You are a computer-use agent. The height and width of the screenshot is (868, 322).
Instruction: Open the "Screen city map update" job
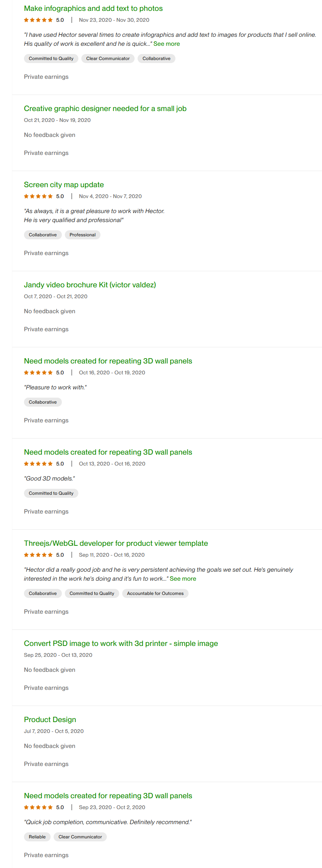tap(64, 185)
